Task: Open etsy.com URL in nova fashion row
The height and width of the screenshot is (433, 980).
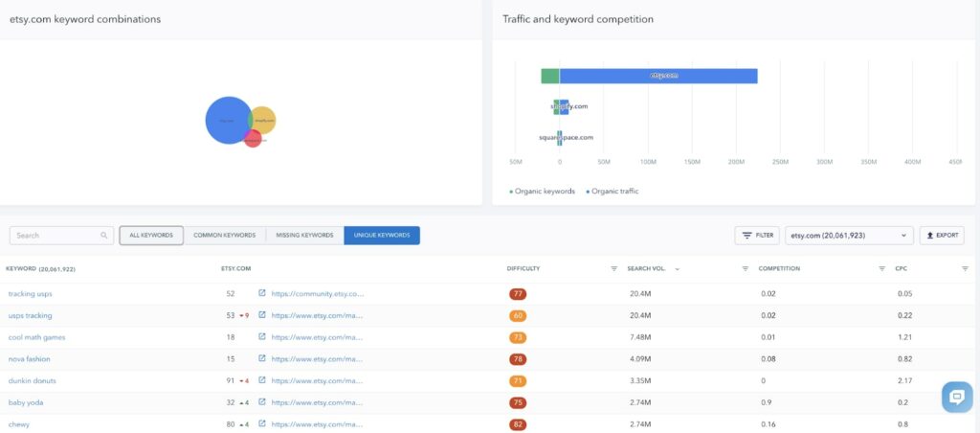Action: coord(317,359)
